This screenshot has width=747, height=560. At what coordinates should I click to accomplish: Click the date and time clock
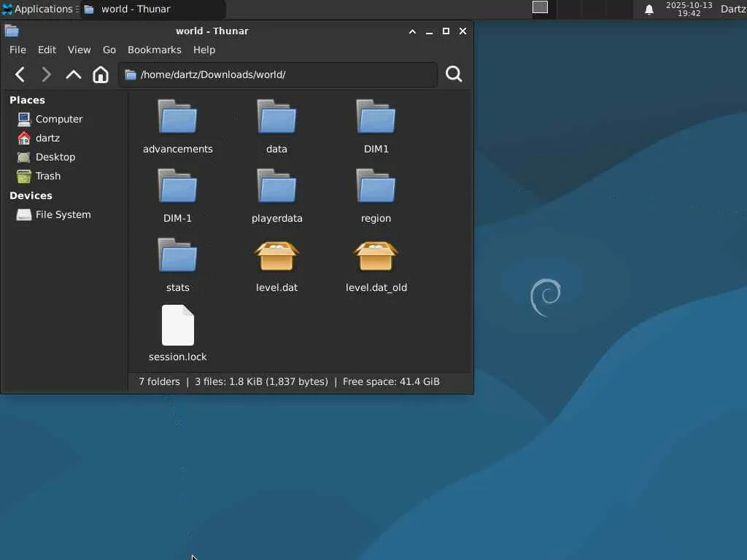(689, 9)
